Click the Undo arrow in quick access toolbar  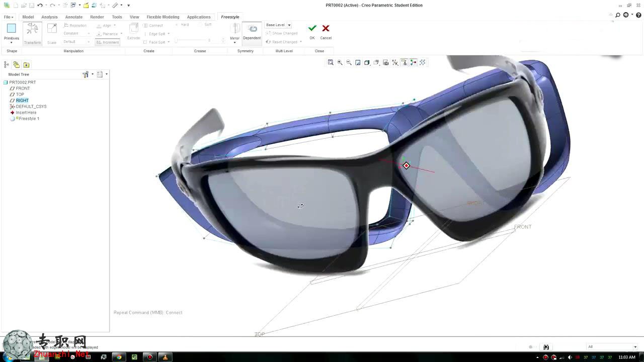click(40, 5)
